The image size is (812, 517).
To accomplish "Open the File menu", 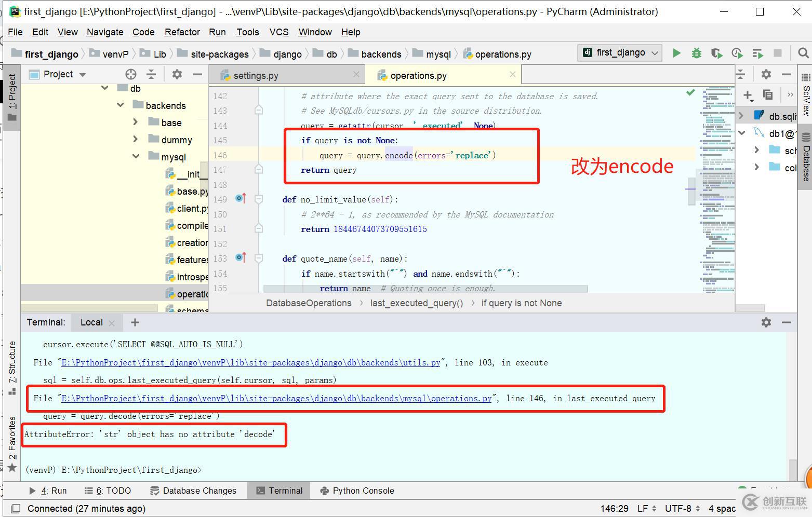I will coord(15,32).
